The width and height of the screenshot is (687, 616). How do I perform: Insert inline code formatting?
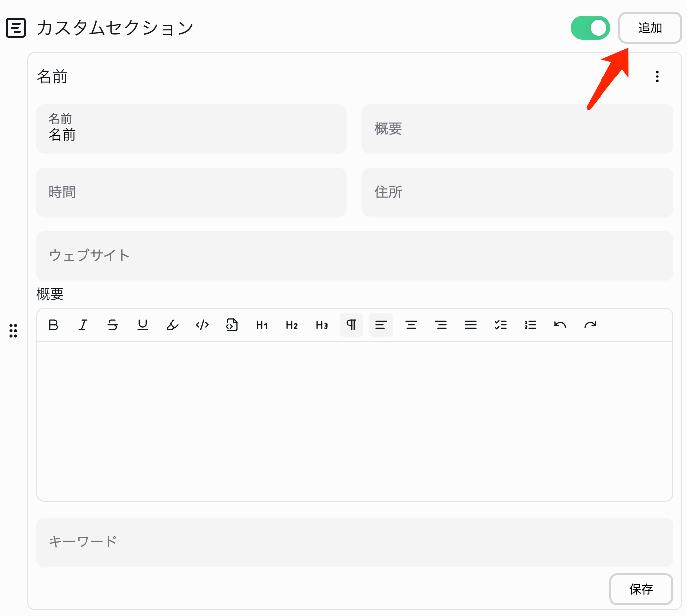(202, 325)
